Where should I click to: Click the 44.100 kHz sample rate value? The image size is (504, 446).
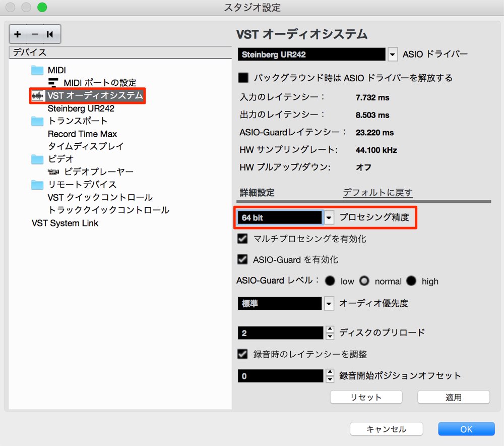tap(376, 150)
